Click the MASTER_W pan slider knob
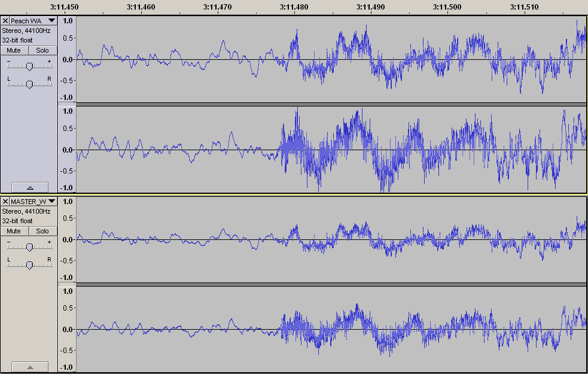This screenshot has width=588, height=374. click(x=29, y=265)
